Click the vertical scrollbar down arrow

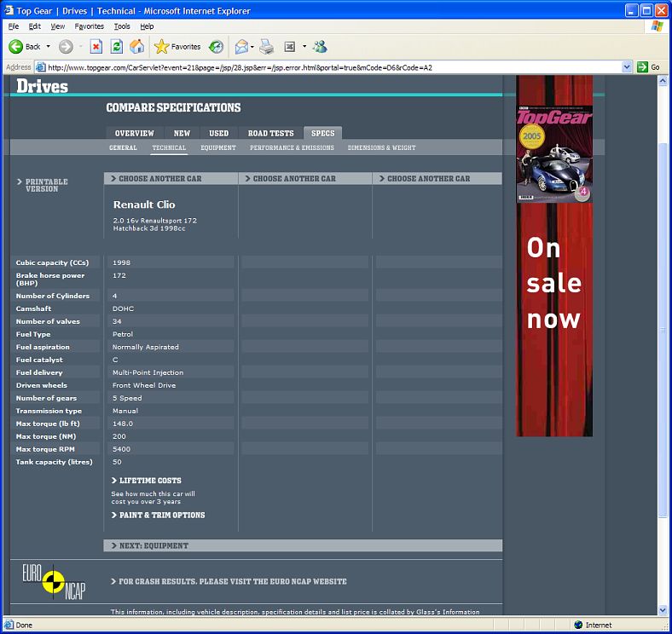[663, 610]
